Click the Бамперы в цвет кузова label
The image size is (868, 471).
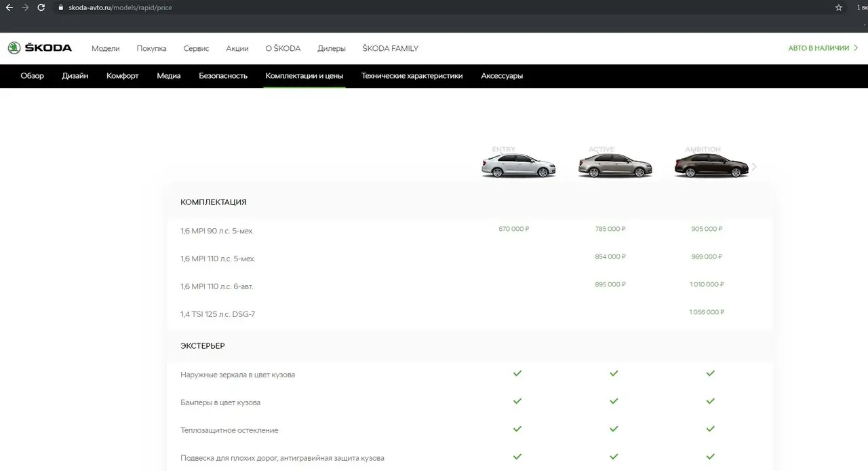pyautogui.click(x=220, y=402)
